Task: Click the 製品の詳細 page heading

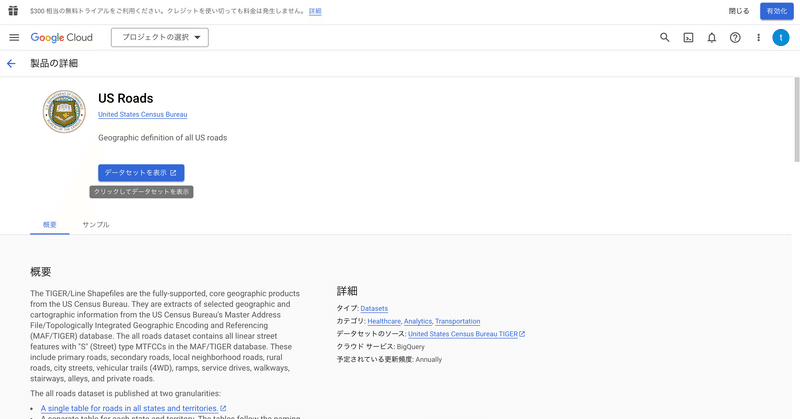Action: click(54, 63)
